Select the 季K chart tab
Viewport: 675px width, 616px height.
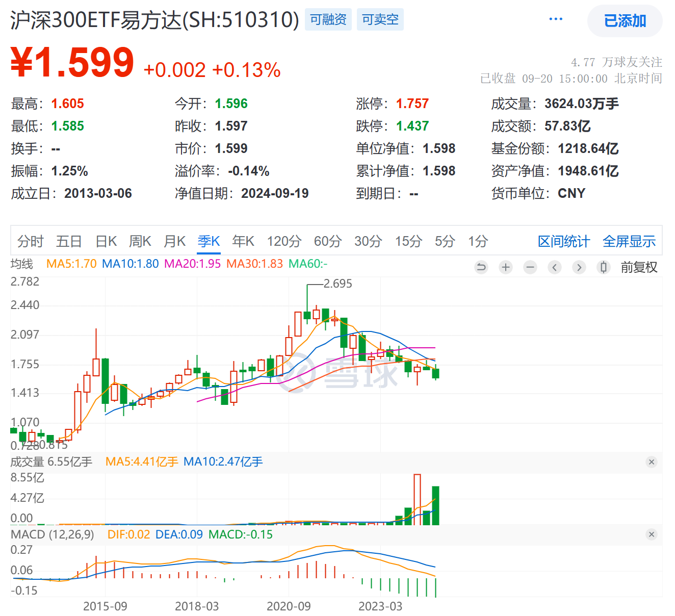(209, 241)
